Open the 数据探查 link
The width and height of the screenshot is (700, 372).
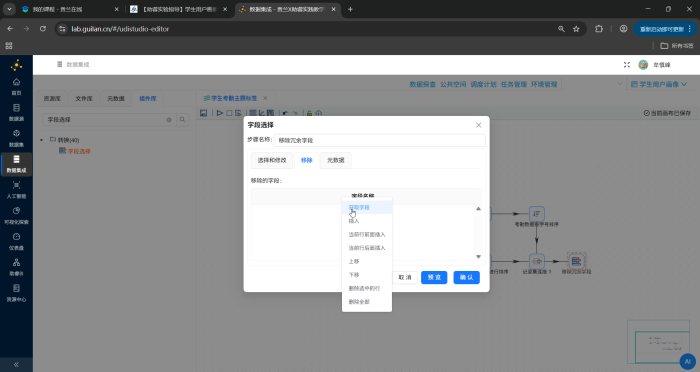(423, 84)
